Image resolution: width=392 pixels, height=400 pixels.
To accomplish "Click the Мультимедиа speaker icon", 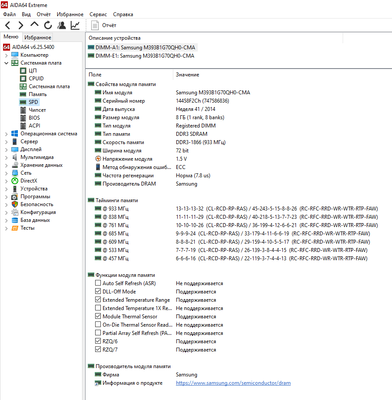I will (15, 157).
